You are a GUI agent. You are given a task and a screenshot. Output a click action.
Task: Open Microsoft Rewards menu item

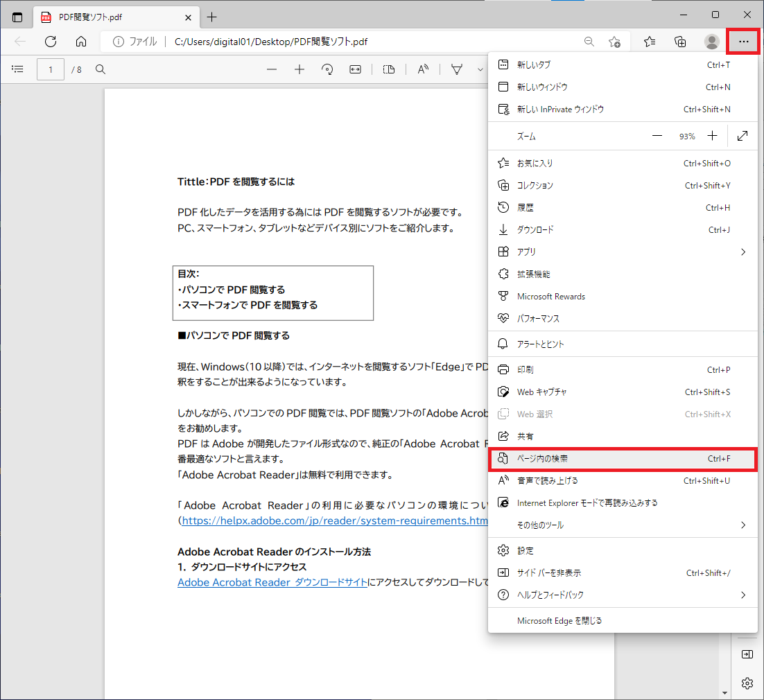coord(623,296)
